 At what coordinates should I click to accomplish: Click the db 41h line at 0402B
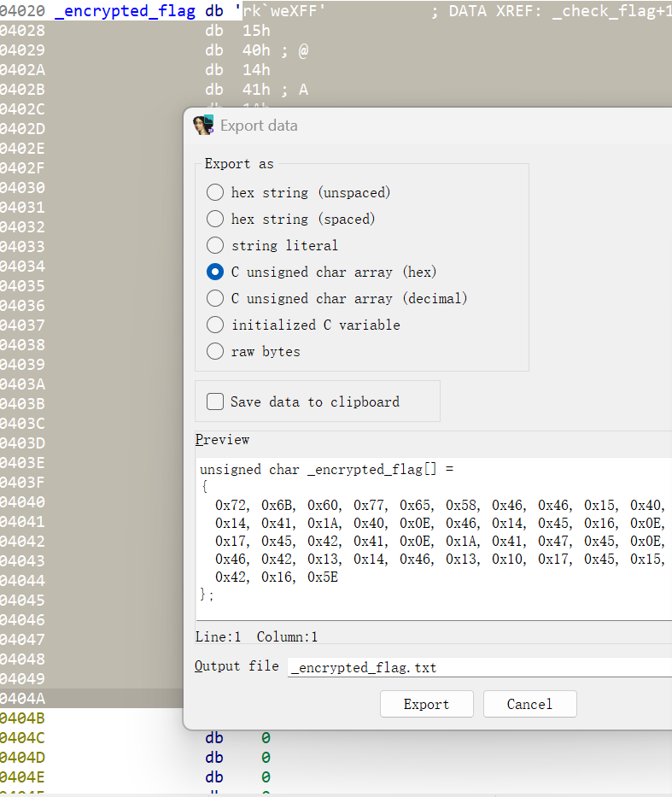(x=248, y=90)
